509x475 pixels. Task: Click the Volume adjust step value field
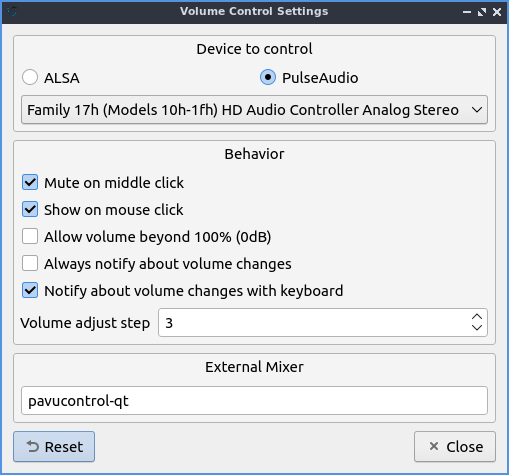312,323
